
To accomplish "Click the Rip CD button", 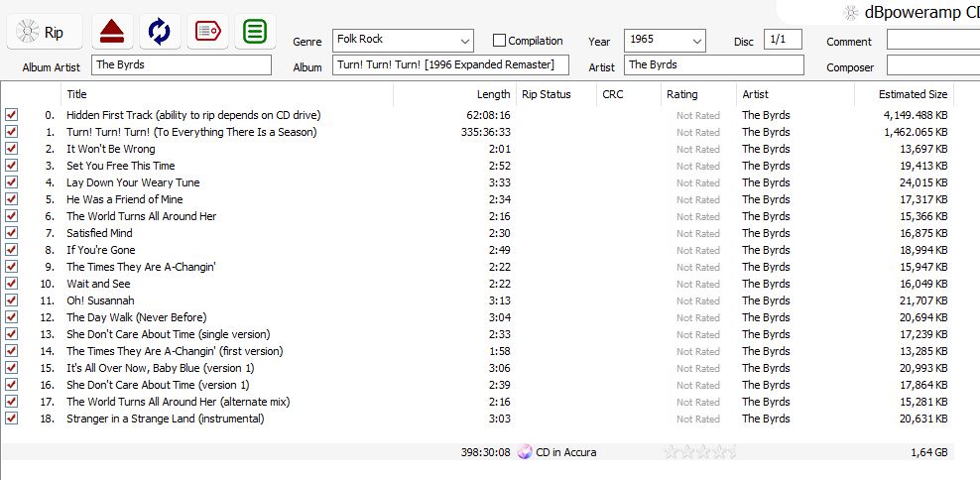I will [45, 32].
